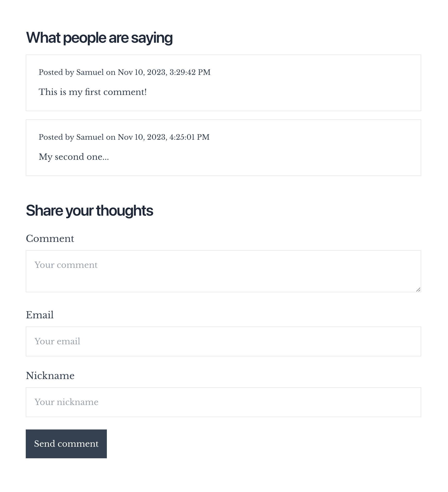Focus the email field via its placeholder
Viewport: 448px width, 492px height.
point(57,341)
